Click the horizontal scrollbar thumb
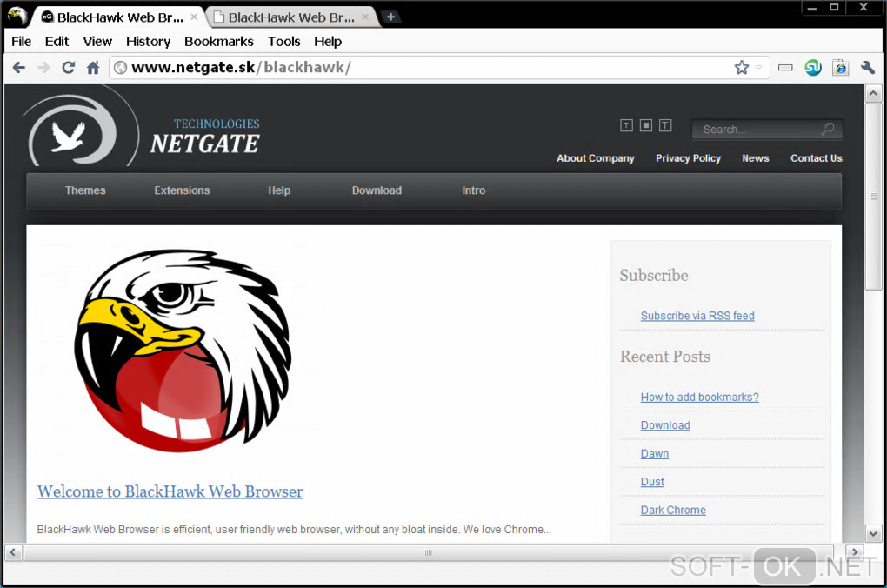This screenshot has width=887, height=588. pos(428,552)
